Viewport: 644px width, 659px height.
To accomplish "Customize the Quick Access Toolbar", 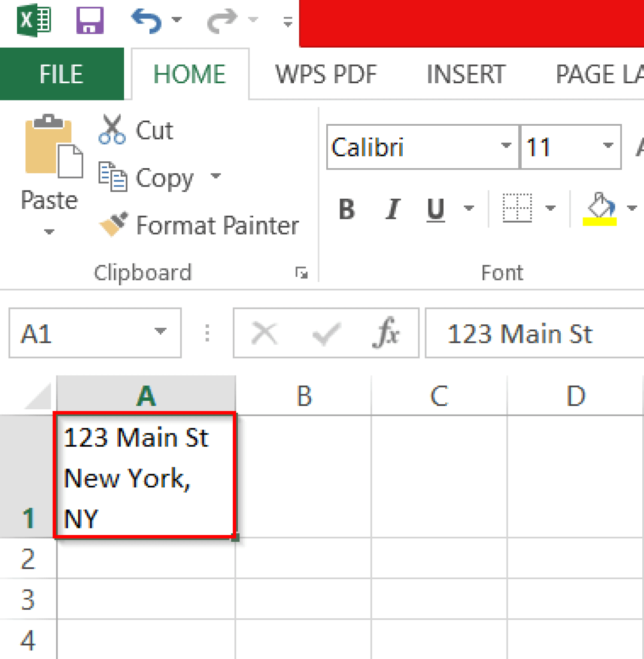I will coord(288,21).
